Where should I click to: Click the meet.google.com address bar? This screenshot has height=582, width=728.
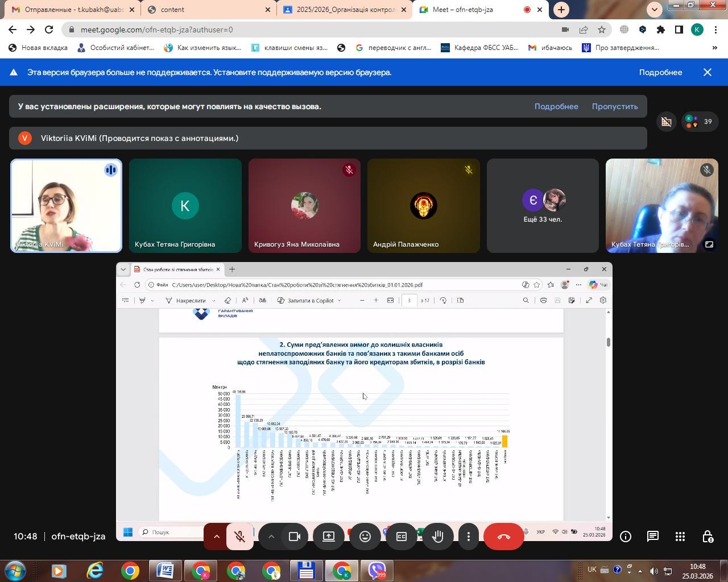(307, 30)
